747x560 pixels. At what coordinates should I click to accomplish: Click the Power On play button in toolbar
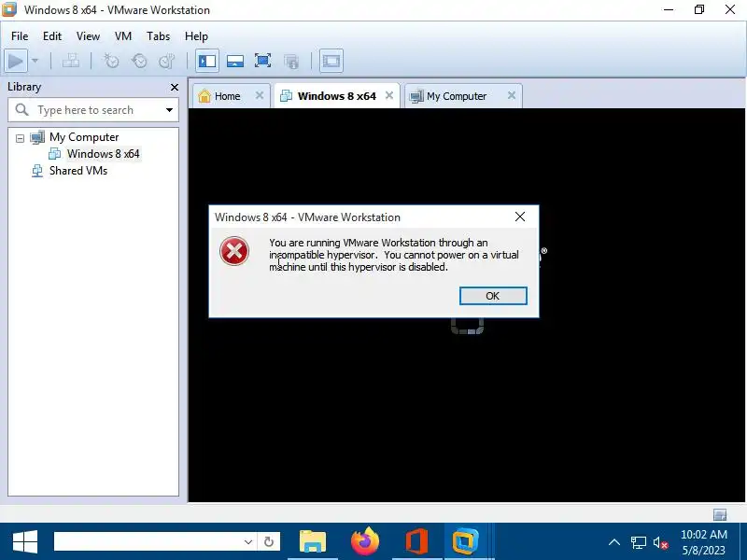(x=16, y=61)
